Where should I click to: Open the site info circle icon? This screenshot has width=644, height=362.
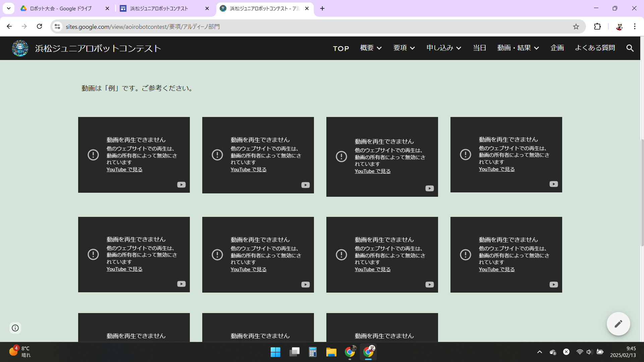point(15,328)
